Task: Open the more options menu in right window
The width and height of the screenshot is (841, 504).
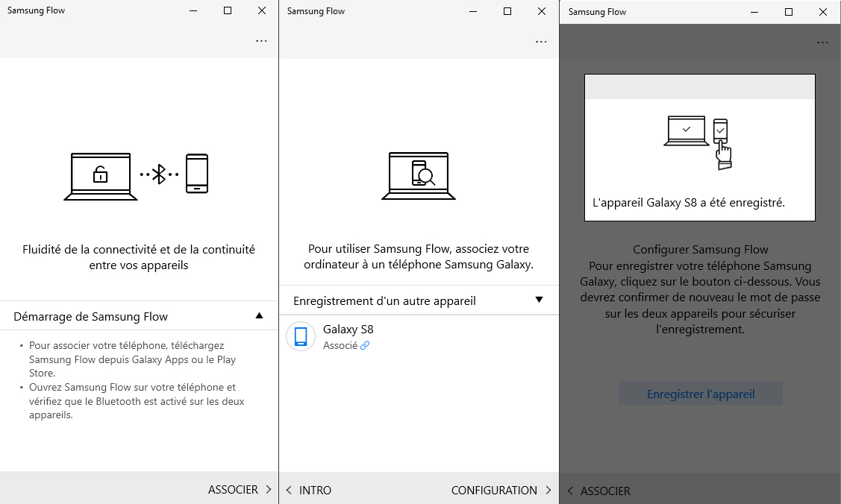Action: click(x=822, y=42)
